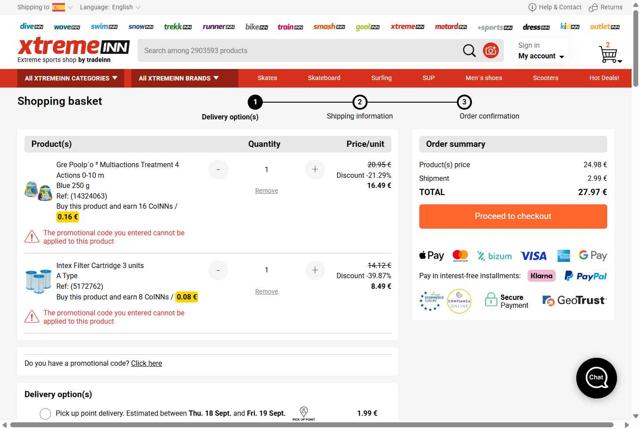Image resolution: width=640 pixels, height=429 pixels.
Task: Go to snowinn store logo
Action: (x=141, y=27)
